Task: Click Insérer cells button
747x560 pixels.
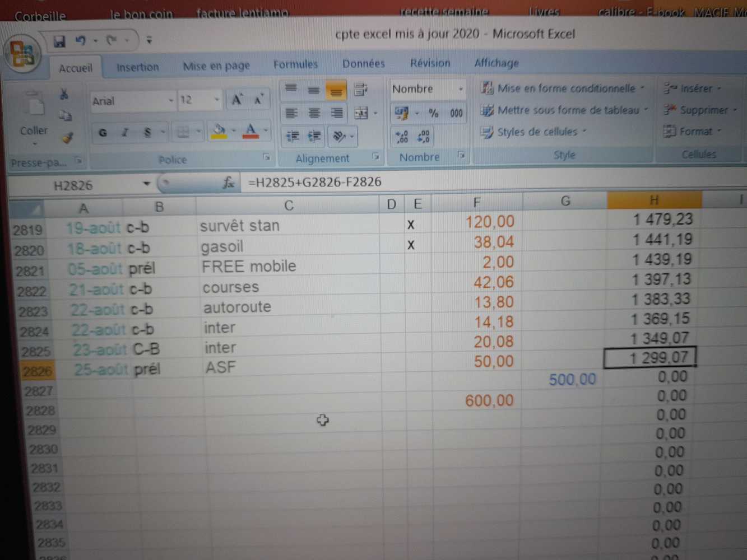Action: click(x=693, y=88)
